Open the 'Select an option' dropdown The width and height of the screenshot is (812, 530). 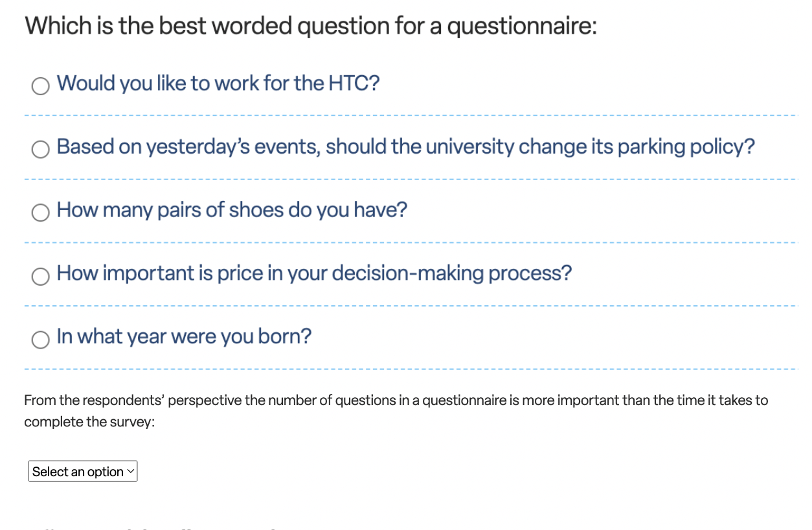click(x=82, y=471)
